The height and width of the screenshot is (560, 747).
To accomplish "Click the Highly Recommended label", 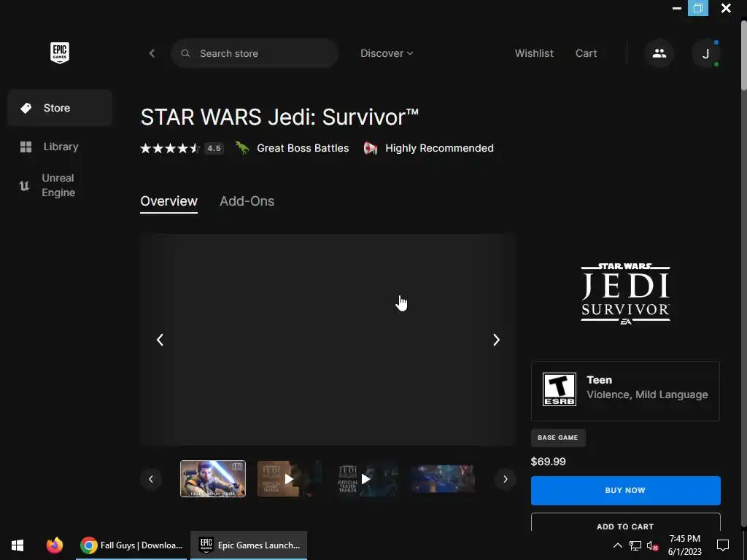I will pos(439,149).
